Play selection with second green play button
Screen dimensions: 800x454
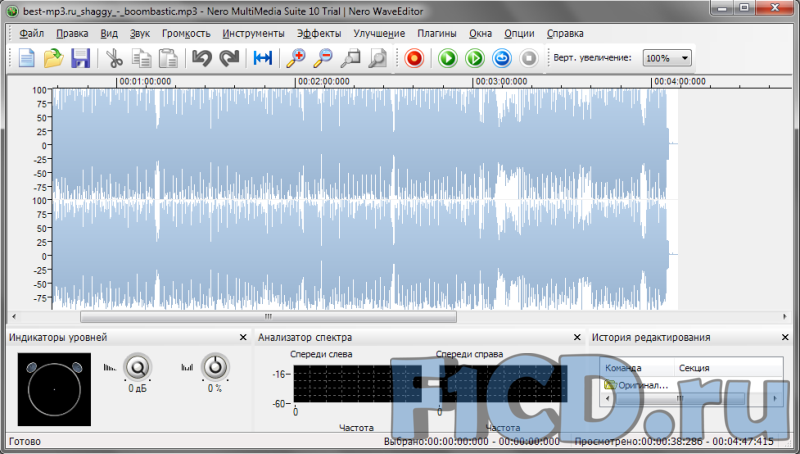point(474,58)
